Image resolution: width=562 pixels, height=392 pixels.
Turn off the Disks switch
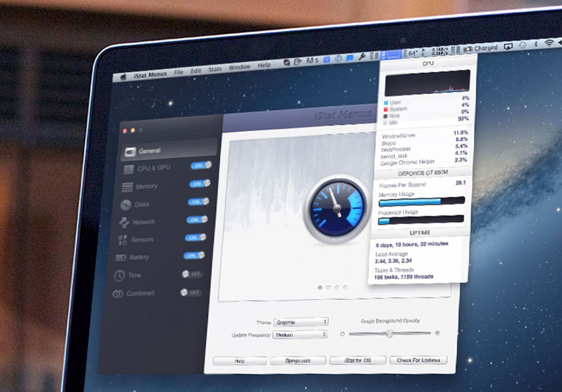click(198, 202)
